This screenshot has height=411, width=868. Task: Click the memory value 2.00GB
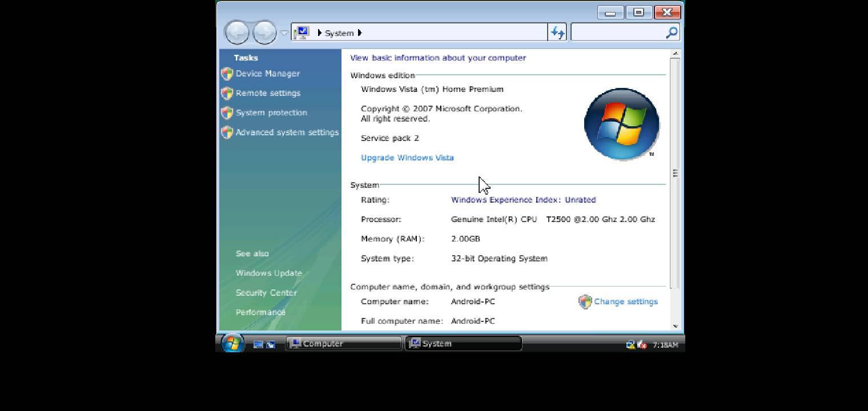pos(465,239)
